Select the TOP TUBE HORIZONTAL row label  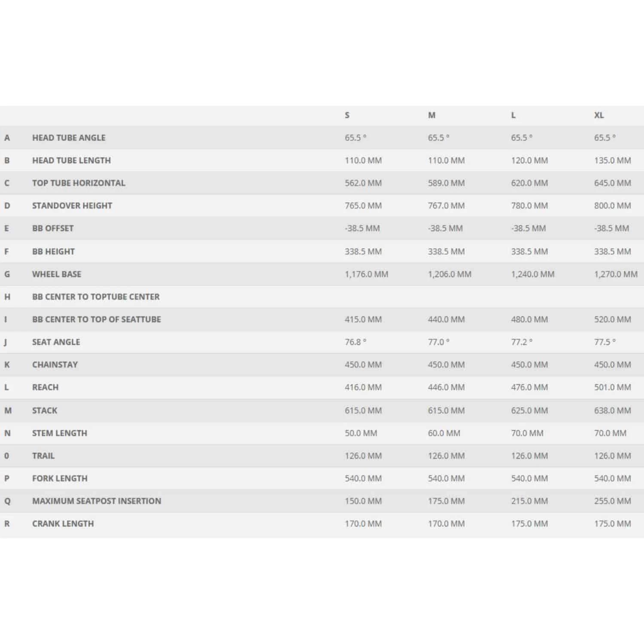pyautogui.click(x=79, y=183)
